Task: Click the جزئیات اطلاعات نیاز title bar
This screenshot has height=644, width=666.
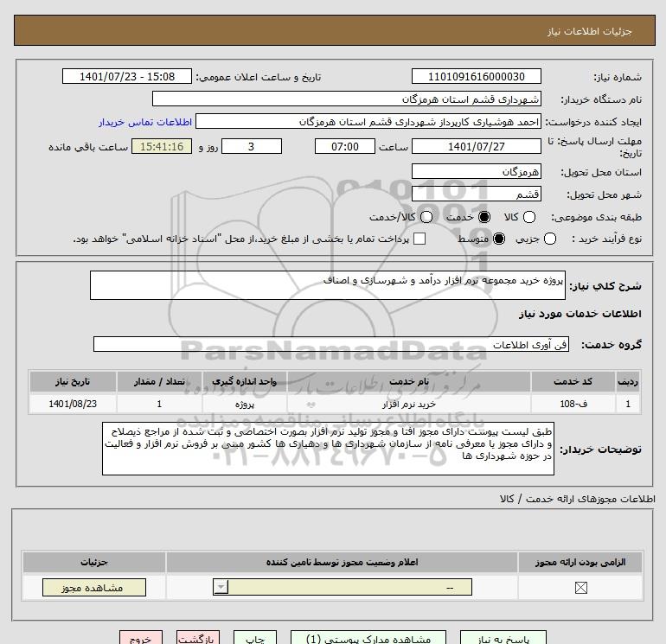Action: click(335, 30)
